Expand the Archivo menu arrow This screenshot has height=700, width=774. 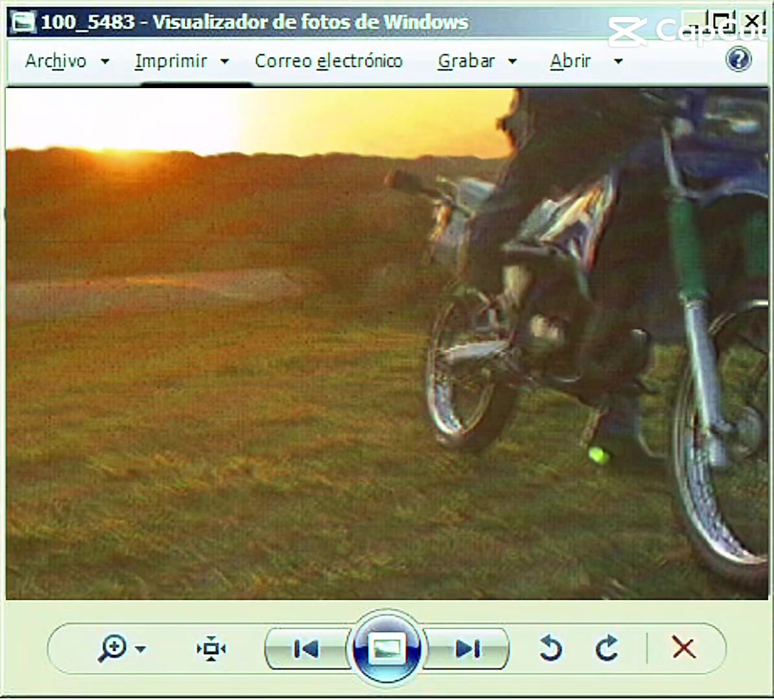(105, 62)
